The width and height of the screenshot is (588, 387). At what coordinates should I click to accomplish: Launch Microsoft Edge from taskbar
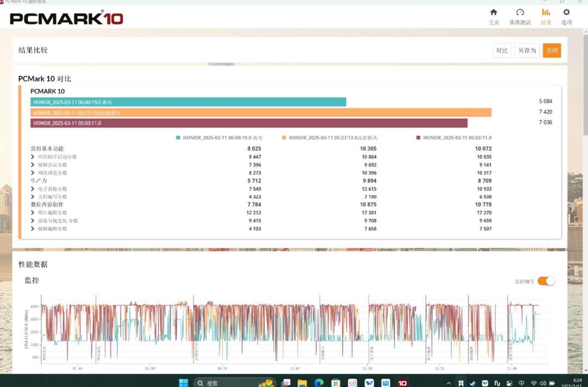coord(318,383)
